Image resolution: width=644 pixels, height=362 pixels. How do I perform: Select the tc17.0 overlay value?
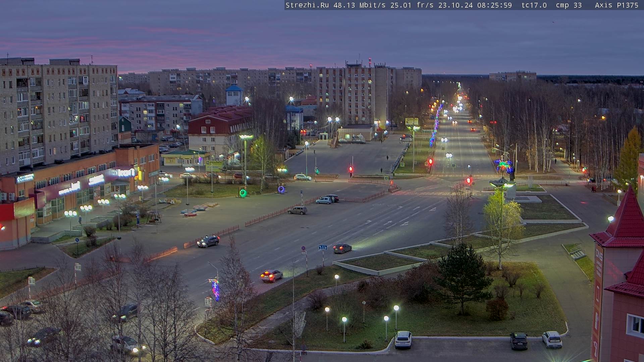(534, 5)
